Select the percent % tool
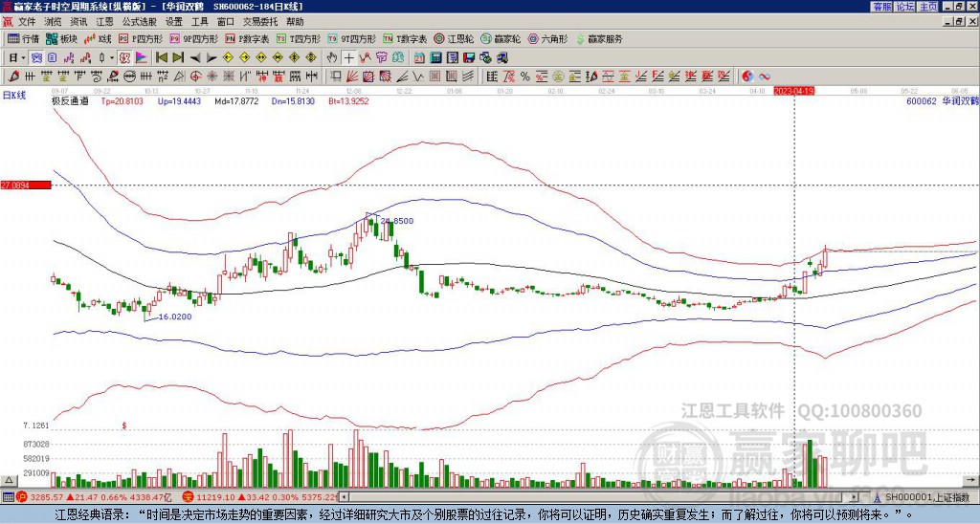This screenshot has width=980, height=524. (x=525, y=76)
